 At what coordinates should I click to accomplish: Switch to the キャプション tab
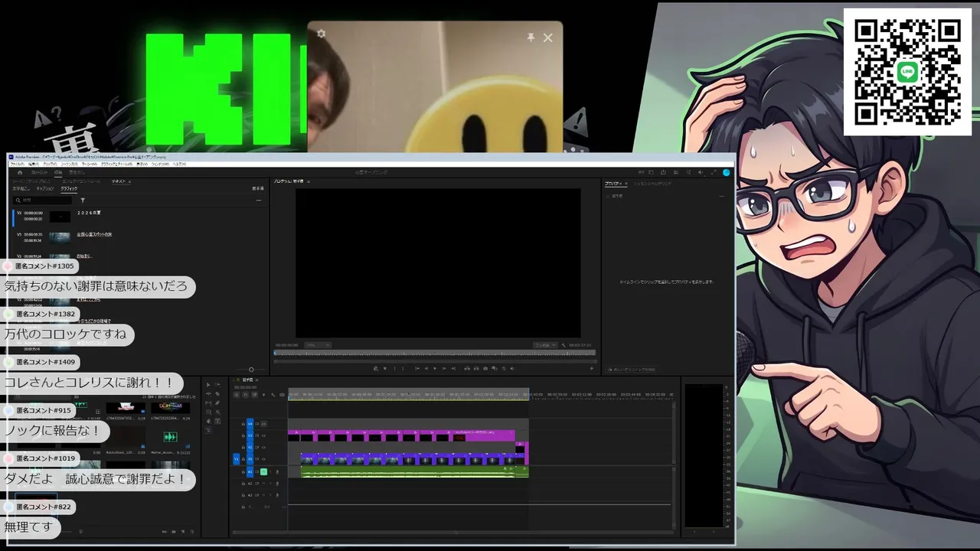click(45, 188)
